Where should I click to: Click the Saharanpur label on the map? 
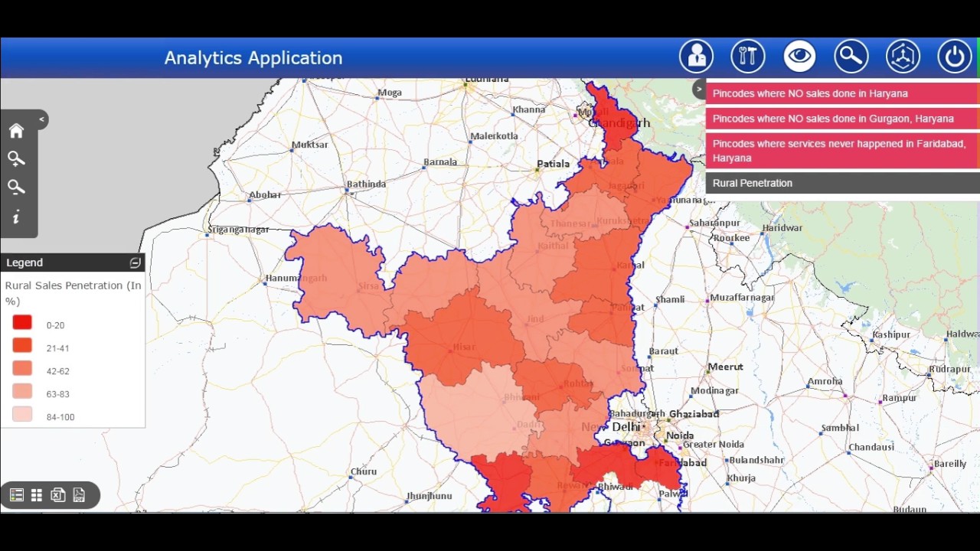[715, 223]
